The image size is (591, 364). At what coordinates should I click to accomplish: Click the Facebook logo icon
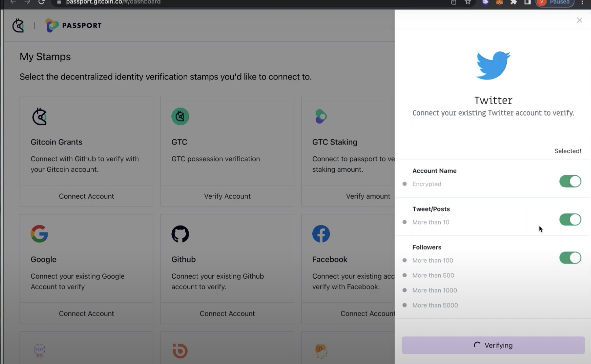click(x=321, y=234)
